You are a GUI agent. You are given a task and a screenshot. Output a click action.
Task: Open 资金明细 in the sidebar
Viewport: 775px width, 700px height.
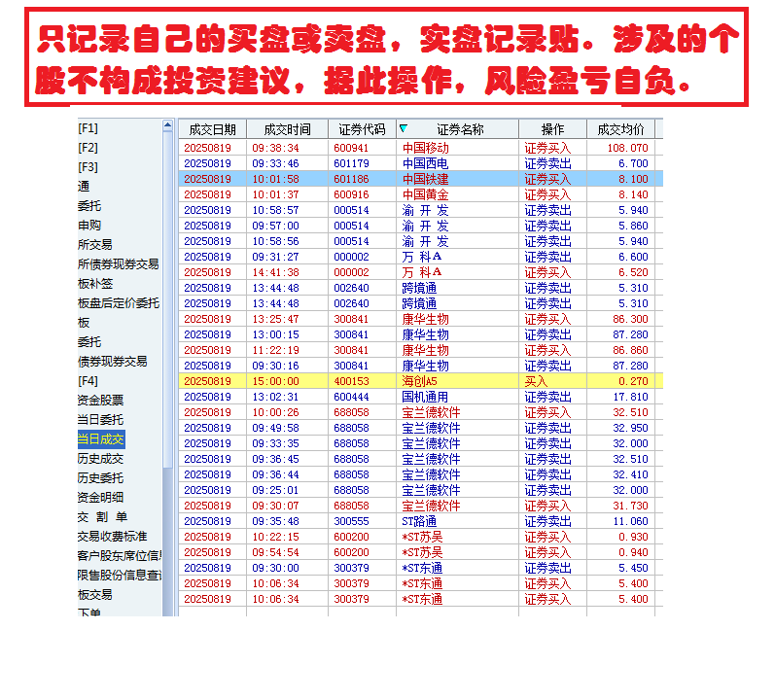100,498
